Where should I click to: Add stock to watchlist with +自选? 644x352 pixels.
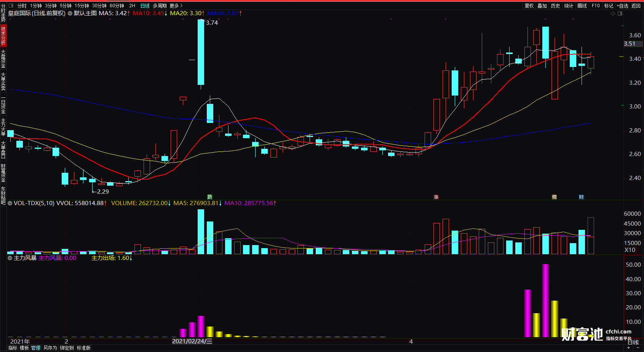[x=622, y=6]
